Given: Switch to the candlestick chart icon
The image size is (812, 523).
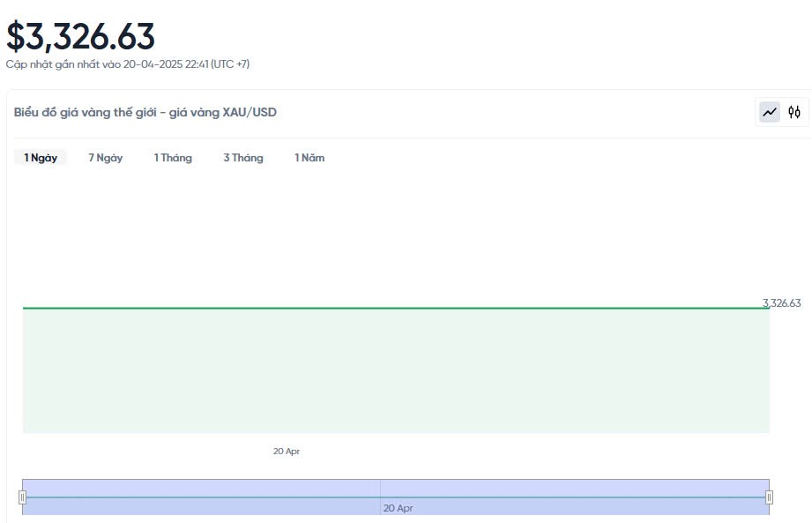Looking at the screenshot, I should tap(794, 112).
